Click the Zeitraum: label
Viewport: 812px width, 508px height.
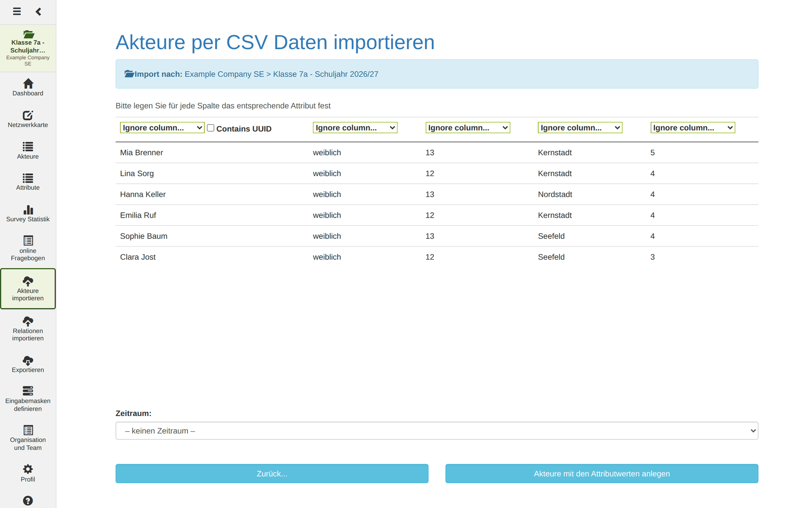coord(134,413)
